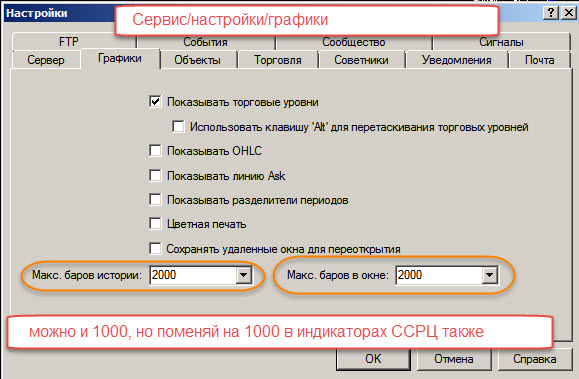Expand the Макс. баров истории dropdown arrow

(244, 275)
